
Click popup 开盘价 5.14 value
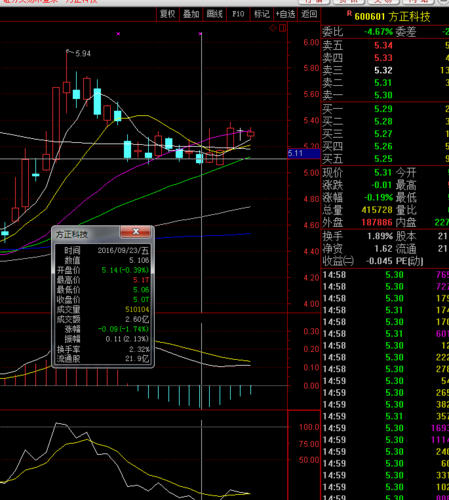pyautogui.click(x=125, y=270)
